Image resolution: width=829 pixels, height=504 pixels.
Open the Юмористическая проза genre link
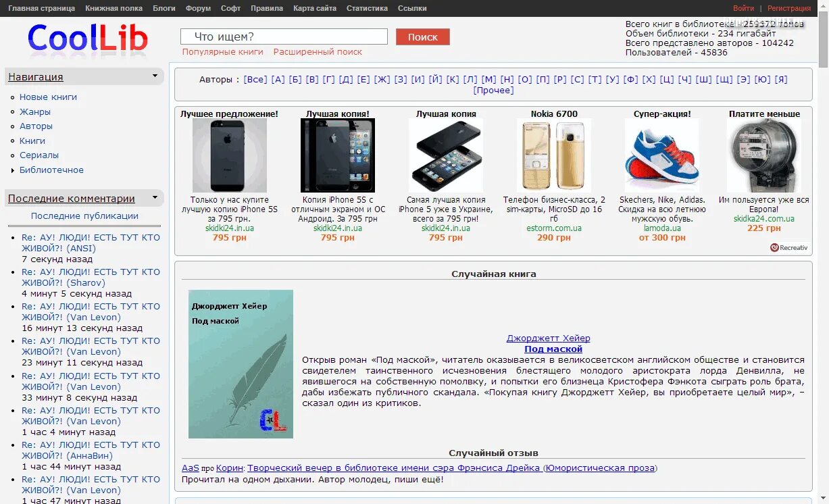click(601, 468)
